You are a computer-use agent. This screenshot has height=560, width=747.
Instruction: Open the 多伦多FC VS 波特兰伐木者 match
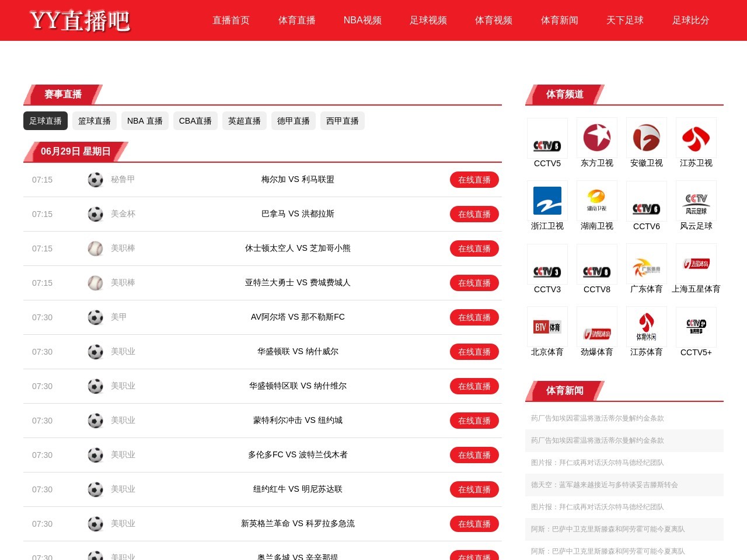[298, 454]
